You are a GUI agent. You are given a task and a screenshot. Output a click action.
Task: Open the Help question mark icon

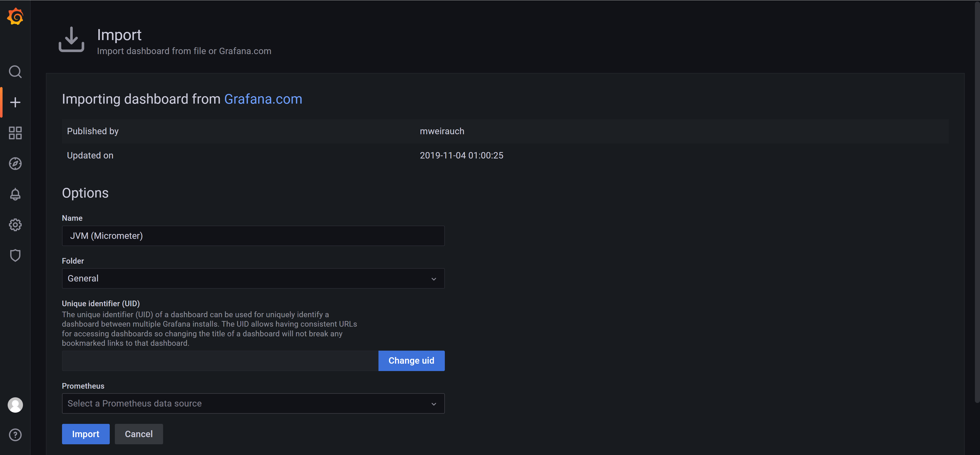pyautogui.click(x=15, y=435)
